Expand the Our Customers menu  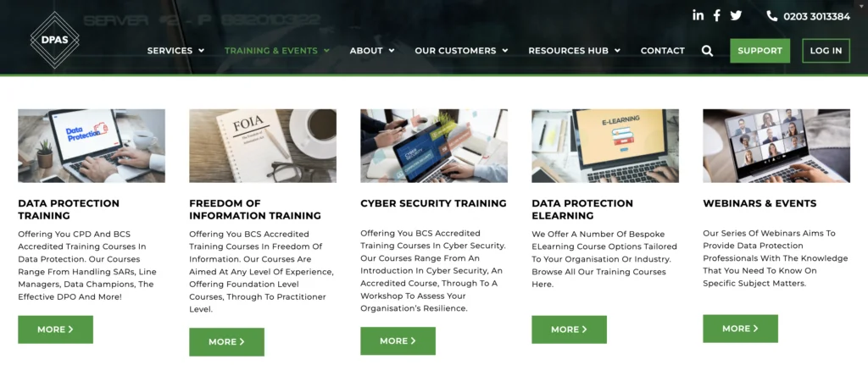pyautogui.click(x=461, y=50)
